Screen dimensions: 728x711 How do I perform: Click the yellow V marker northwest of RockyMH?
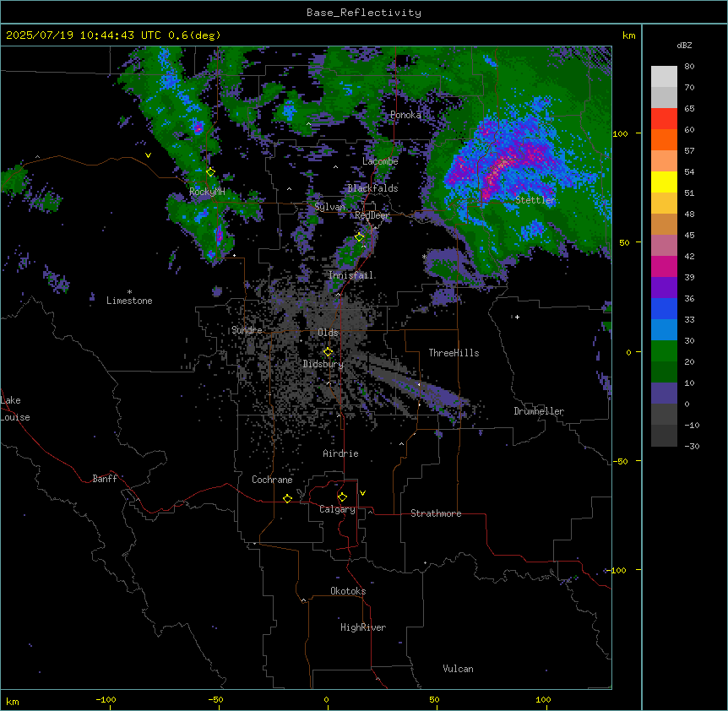[148, 155]
